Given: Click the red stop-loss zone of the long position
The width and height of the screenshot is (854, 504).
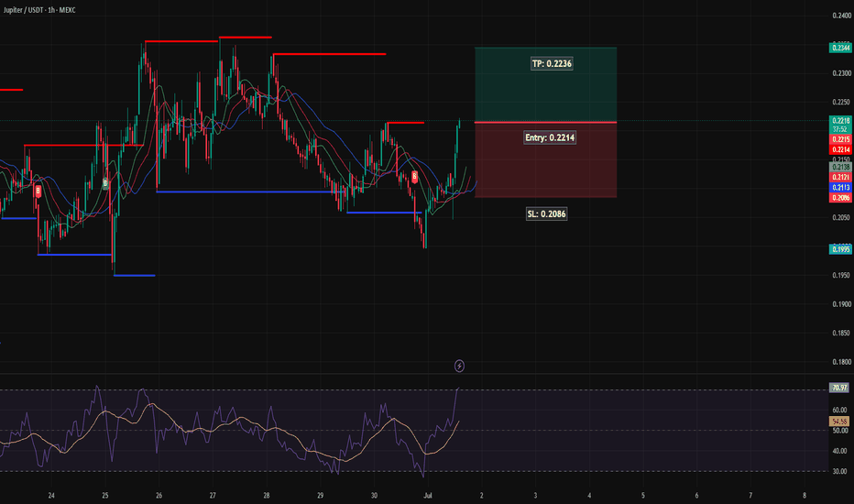Looking at the screenshot, I should (546, 160).
